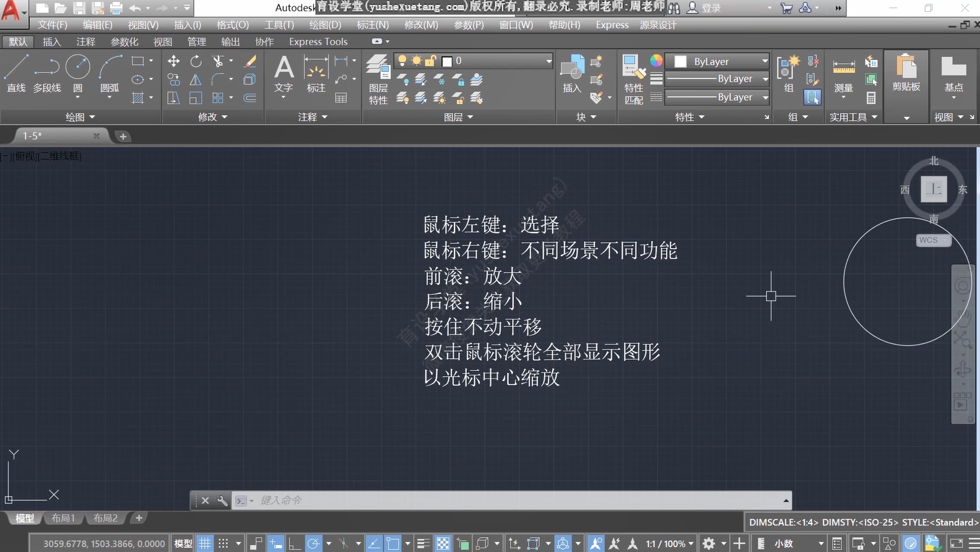Toggle dynamic input in status bar
The width and height of the screenshot is (980, 552).
(275, 543)
